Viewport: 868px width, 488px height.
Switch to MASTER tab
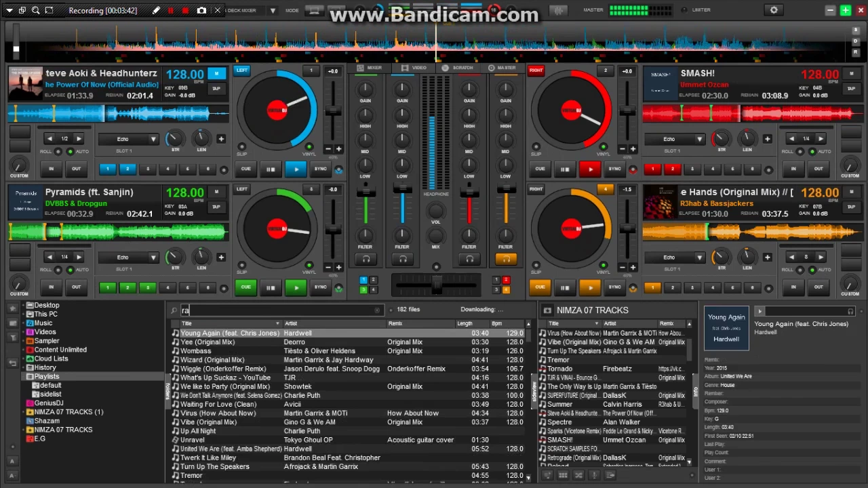point(502,68)
